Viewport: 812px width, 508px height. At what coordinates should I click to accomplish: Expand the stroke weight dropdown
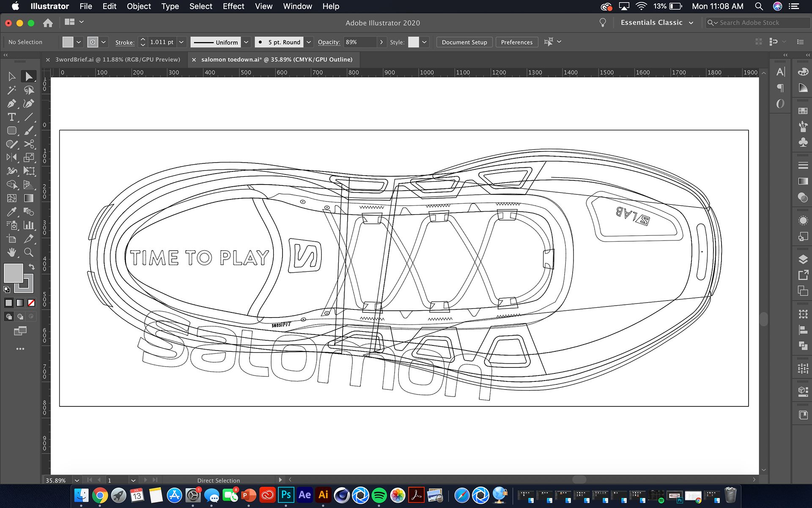181,42
